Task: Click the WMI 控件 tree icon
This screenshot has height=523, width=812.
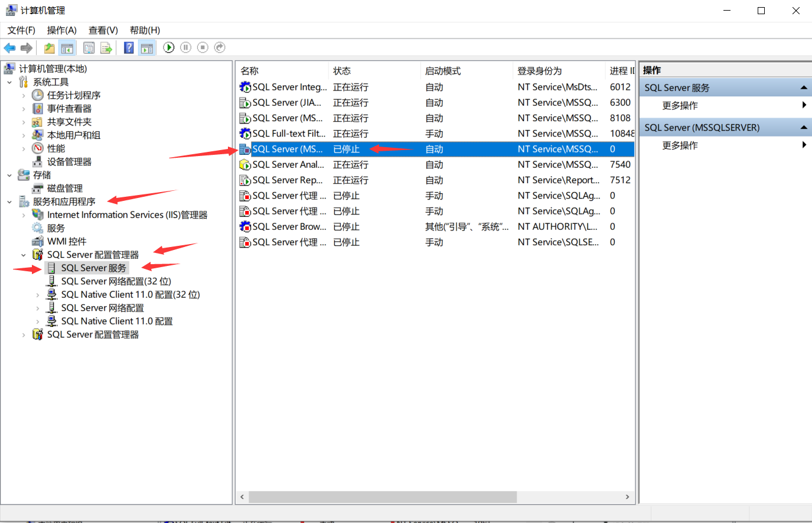Action: coord(38,241)
